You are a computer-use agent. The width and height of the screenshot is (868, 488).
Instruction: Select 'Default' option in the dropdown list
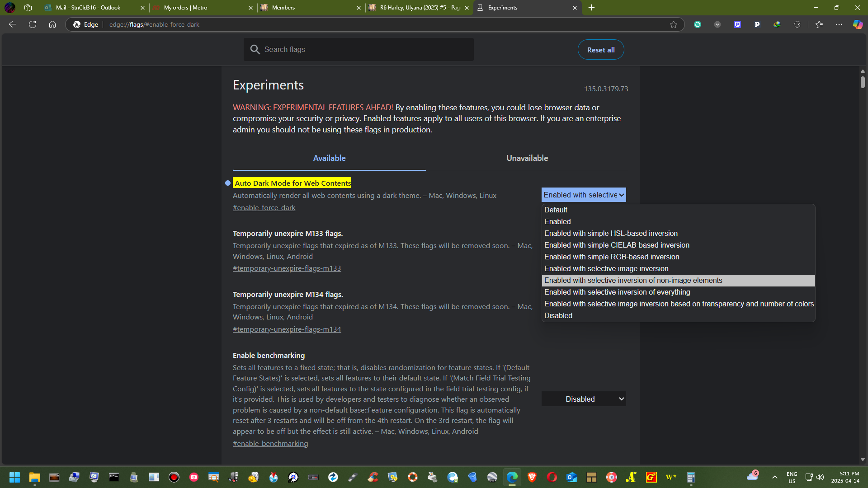tap(556, 210)
